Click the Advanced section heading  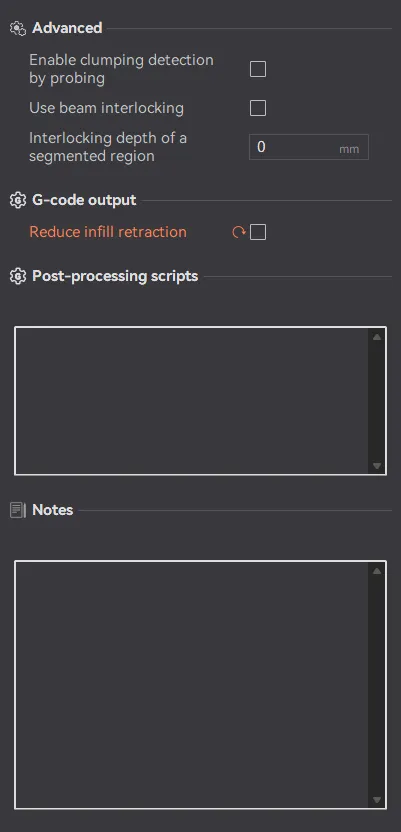click(x=67, y=28)
